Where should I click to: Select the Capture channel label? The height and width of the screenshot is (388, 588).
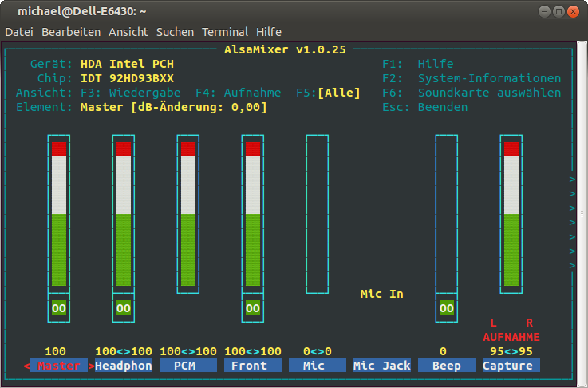pos(511,366)
